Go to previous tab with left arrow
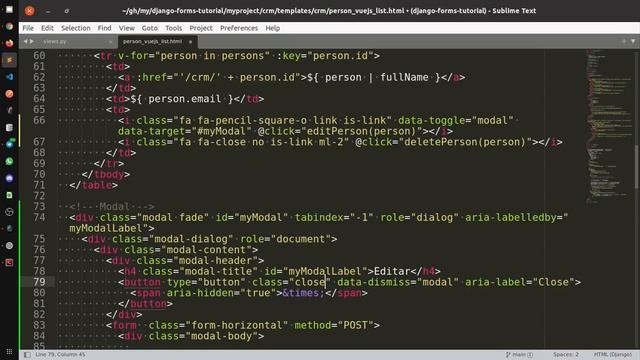The width and height of the screenshot is (640, 360). tap(26, 41)
